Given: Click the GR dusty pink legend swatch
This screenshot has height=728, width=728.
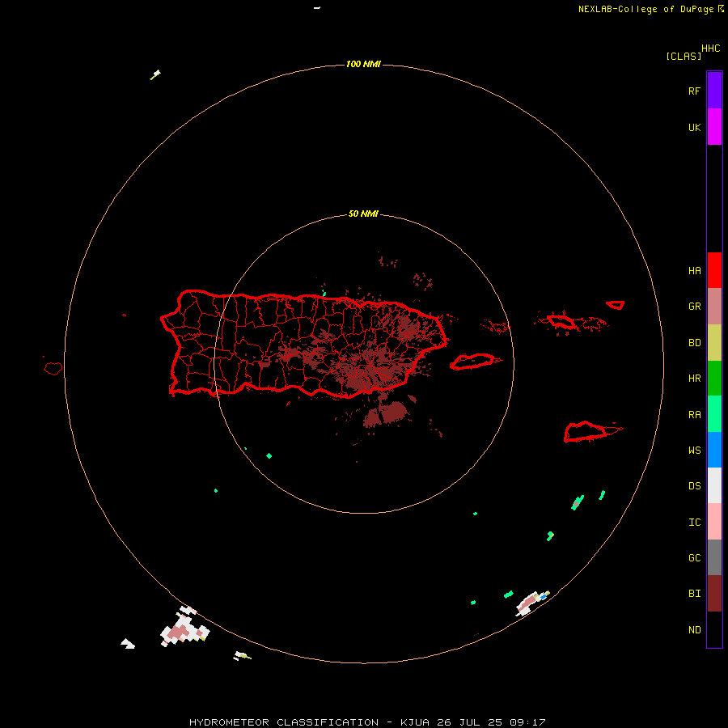Looking at the screenshot, I should pyautogui.click(x=714, y=307).
